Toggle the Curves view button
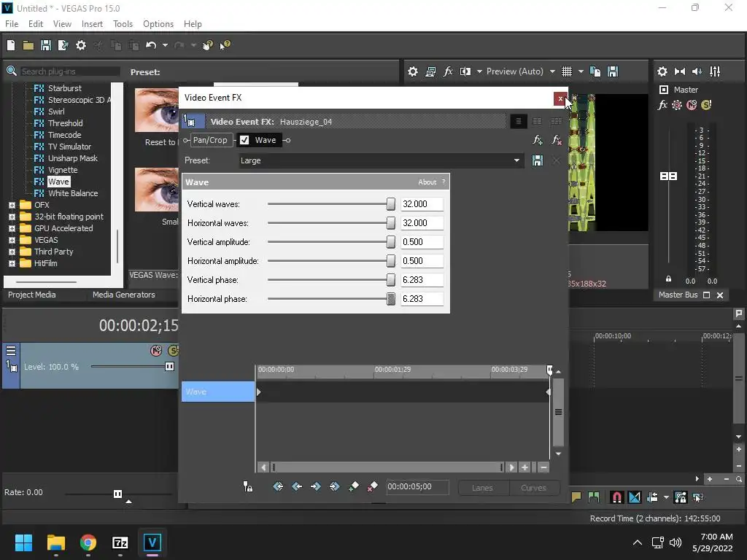This screenshot has height=560, width=747. click(x=533, y=488)
